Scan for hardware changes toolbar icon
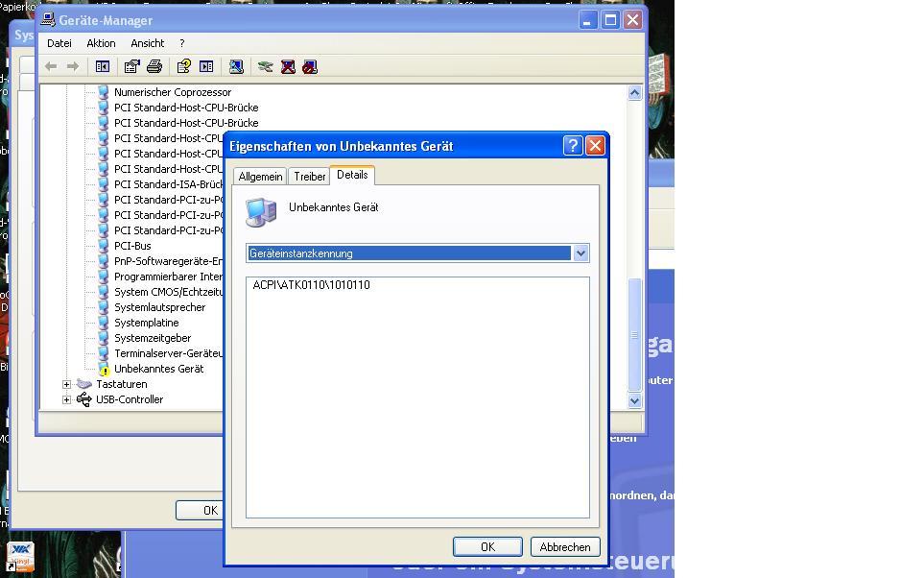 235,66
